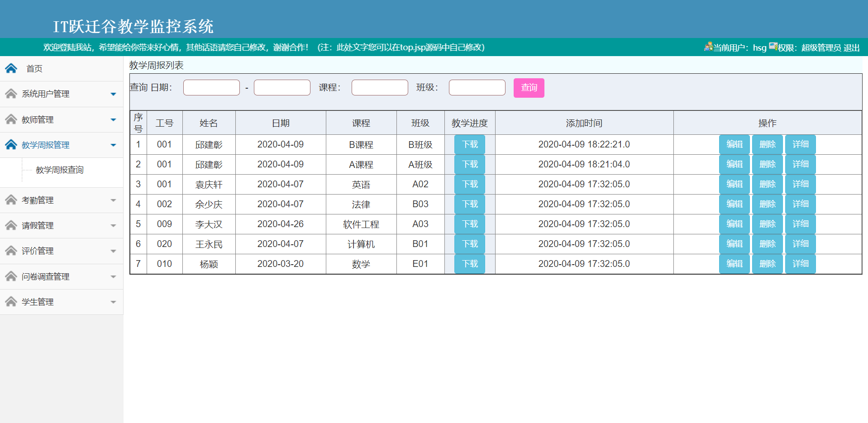Download progress for 英语 row
868x423 pixels.
point(470,184)
